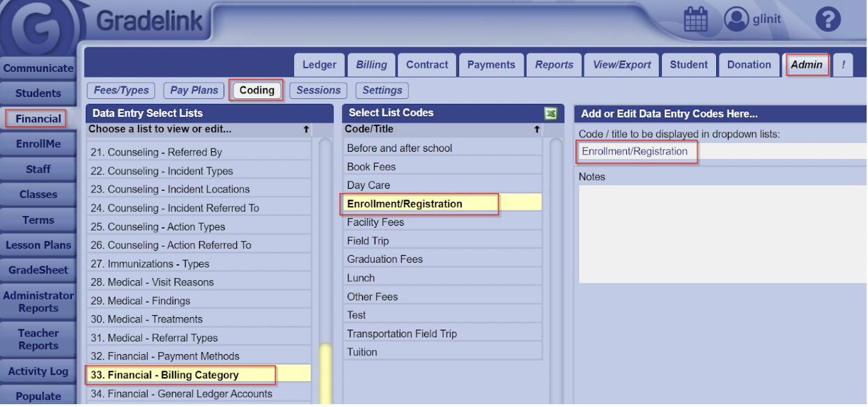Viewport: 868px width, 407px height.
Task: Select list 31. Medical - Referral Types
Action: click(x=199, y=338)
